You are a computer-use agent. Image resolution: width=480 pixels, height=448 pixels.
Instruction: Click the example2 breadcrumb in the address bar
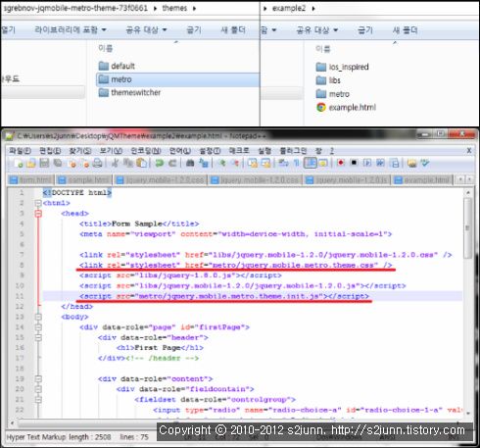coord(289,8)
